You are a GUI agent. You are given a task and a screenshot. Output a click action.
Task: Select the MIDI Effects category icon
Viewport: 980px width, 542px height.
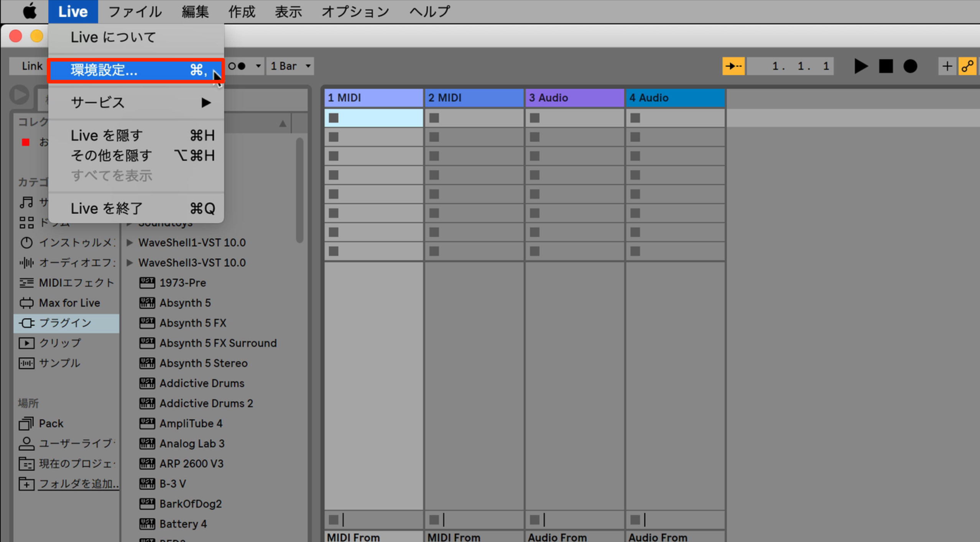(26, 283)
